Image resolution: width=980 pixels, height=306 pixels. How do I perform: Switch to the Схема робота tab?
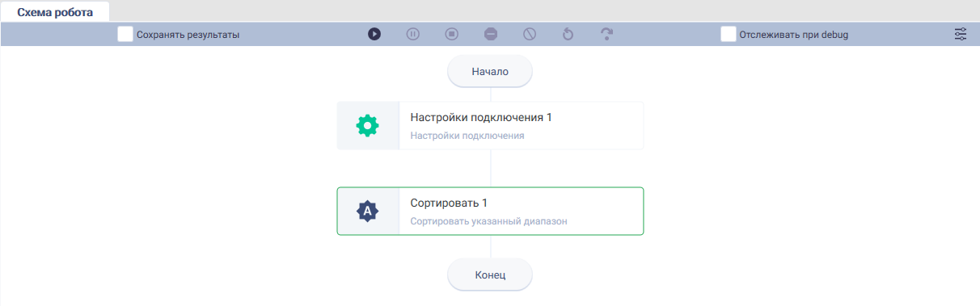55,12
